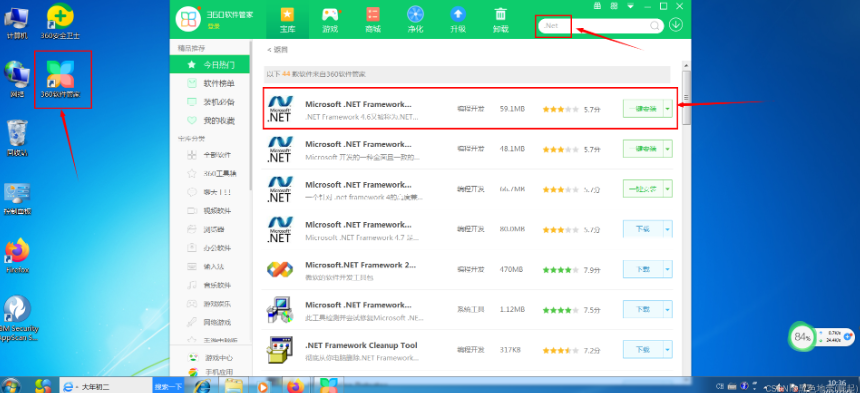This screenshot has width=860, height=393.
Task: Click the 音乐软件 music note icon in sidebar
Action: pyautogui.click(x=191, y=285)
